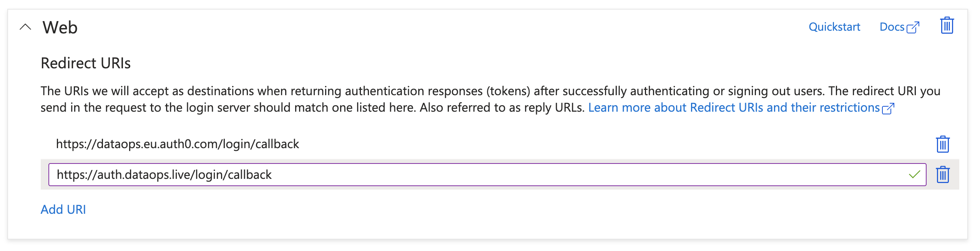
Task: Click the Web section heading
Action: pos(60,28)
